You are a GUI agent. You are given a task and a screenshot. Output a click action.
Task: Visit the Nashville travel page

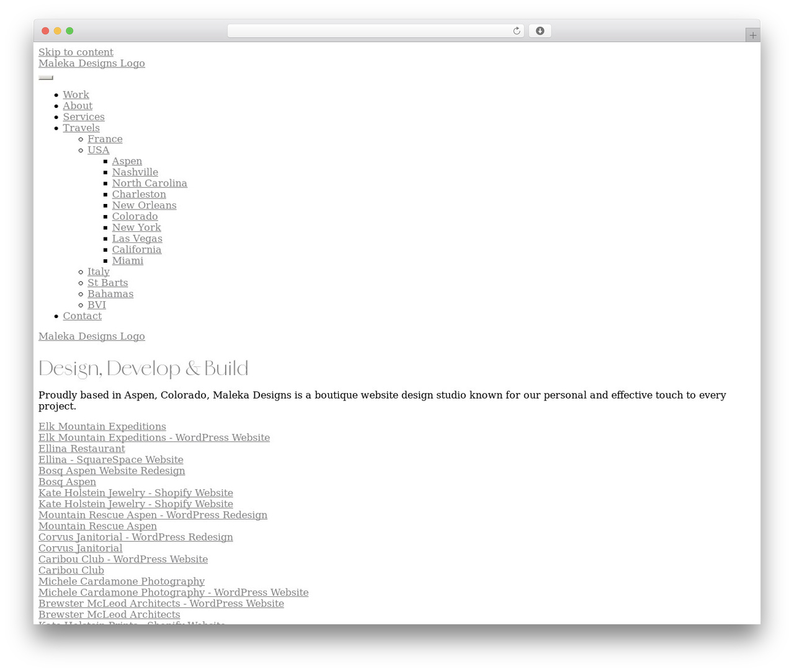135,172
